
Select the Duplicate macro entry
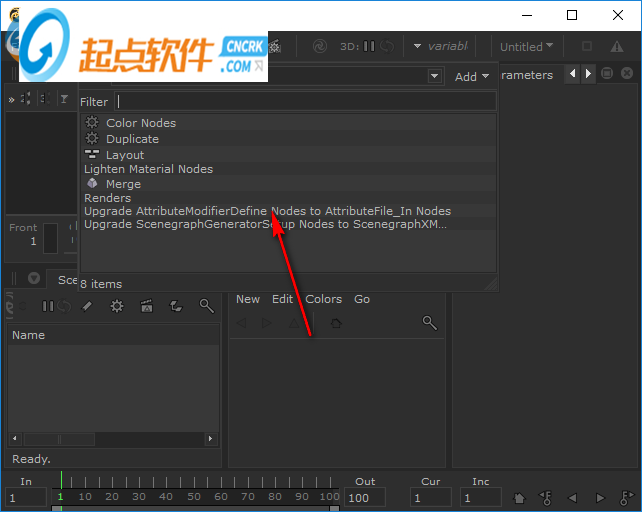(x=132, y=139)
